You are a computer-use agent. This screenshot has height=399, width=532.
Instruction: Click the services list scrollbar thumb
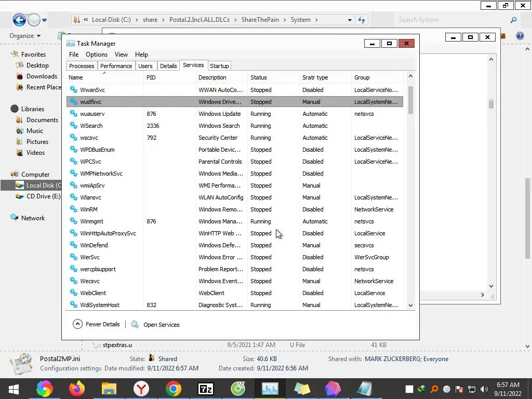pyautogui.click(x=410, y=100)
